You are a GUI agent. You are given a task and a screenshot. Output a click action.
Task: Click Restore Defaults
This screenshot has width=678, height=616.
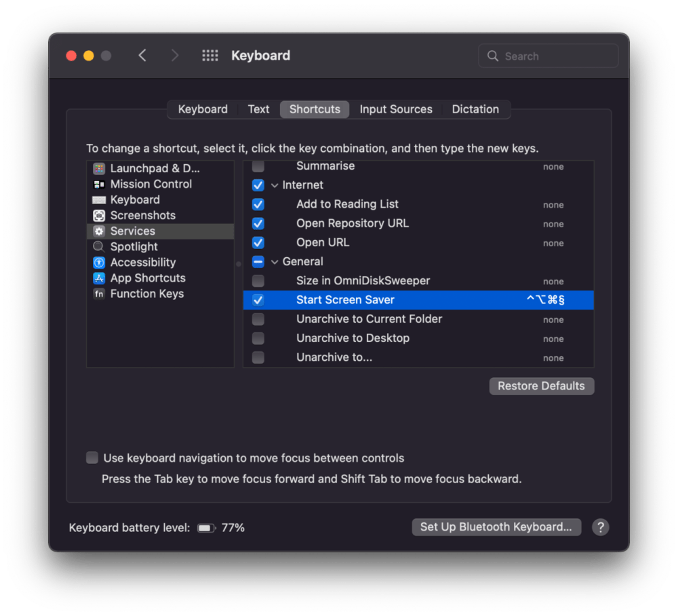541,385
